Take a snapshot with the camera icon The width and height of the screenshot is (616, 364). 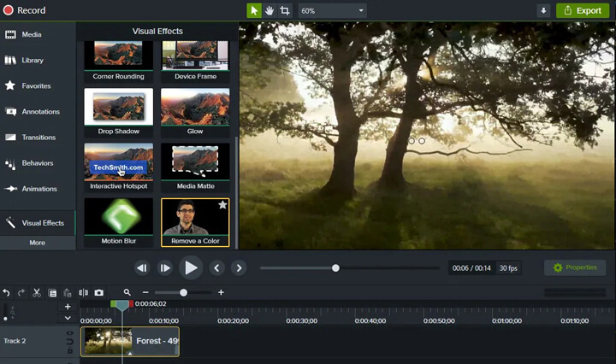99,292
